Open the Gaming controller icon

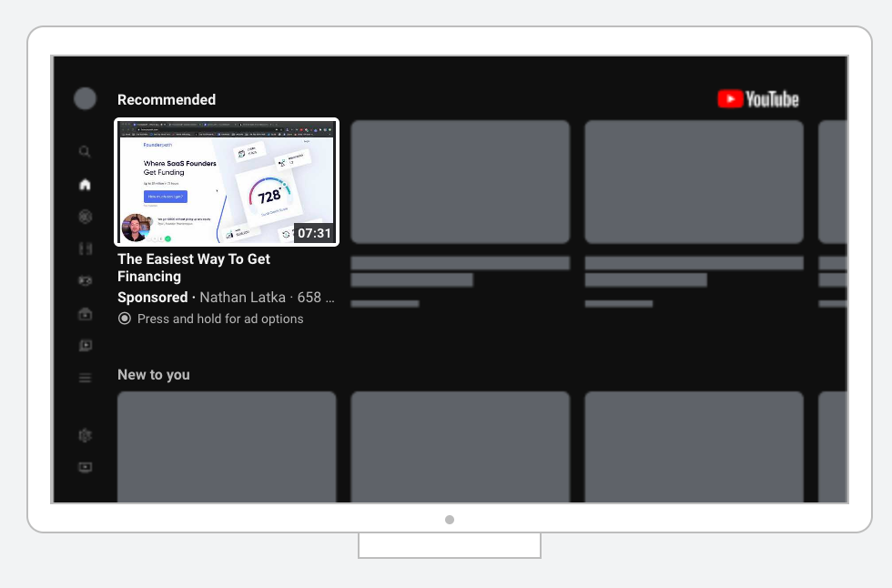(85, 281)
